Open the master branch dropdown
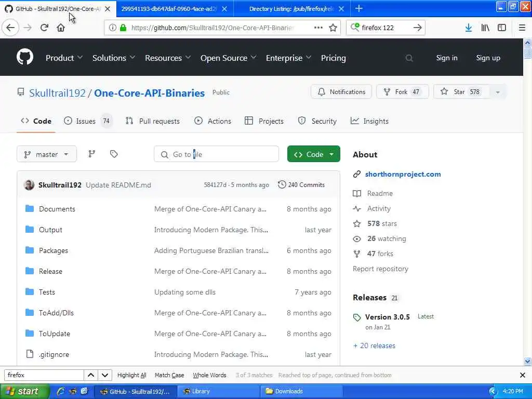The height and width of the screenshot is (399, 532). [46, 154]
